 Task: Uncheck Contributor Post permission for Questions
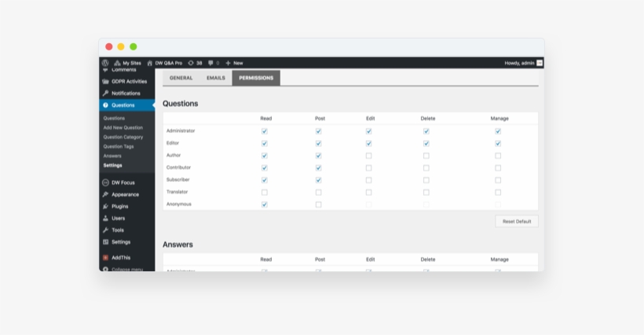(x=318, y=167)
